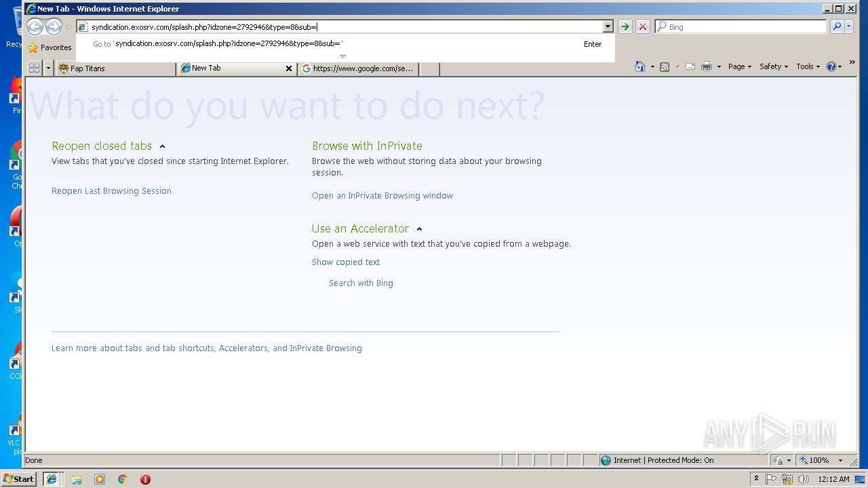Show hidden system tray icons arrow
This screenshot has height=488, width=868.
756,479
